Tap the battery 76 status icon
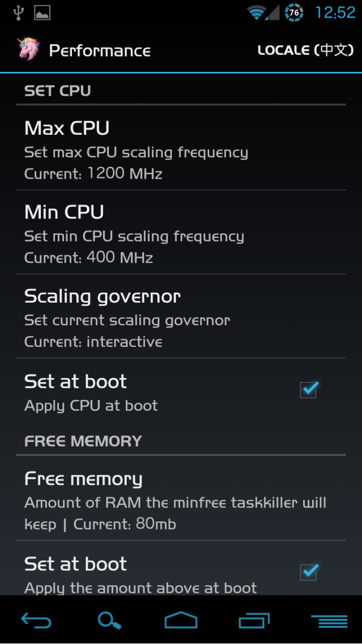This screenshot has height=644, width=362. click(x=294, y=12)
